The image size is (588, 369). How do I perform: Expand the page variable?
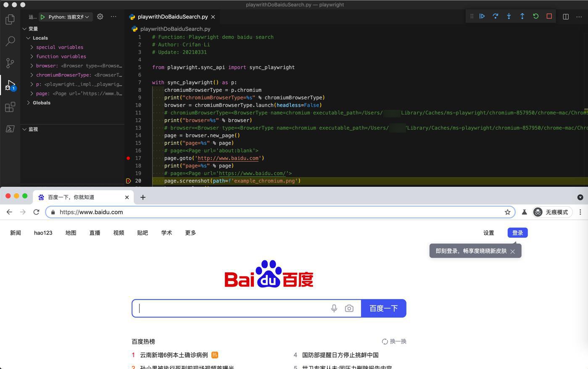click(32, 93)
